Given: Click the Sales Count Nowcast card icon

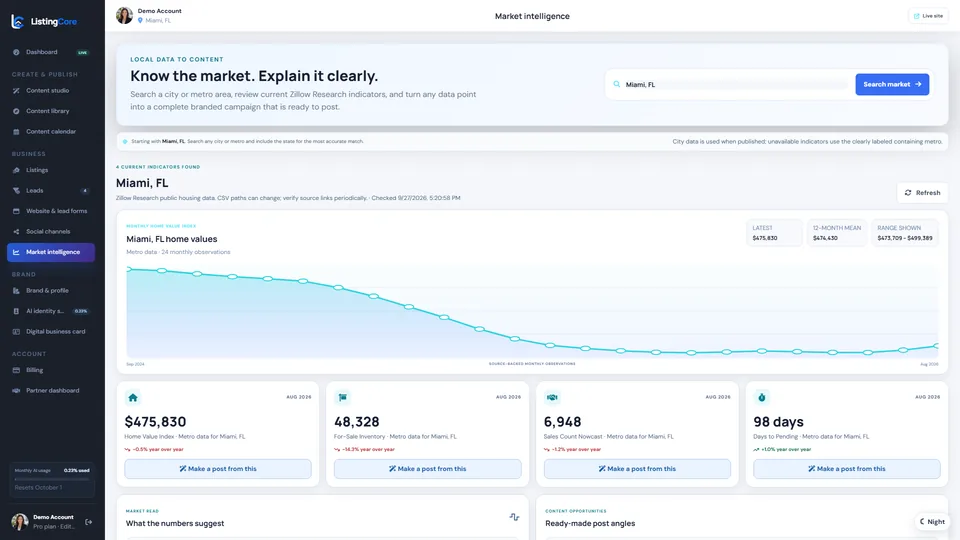Looking at the screenshot, I should [552, 397].
